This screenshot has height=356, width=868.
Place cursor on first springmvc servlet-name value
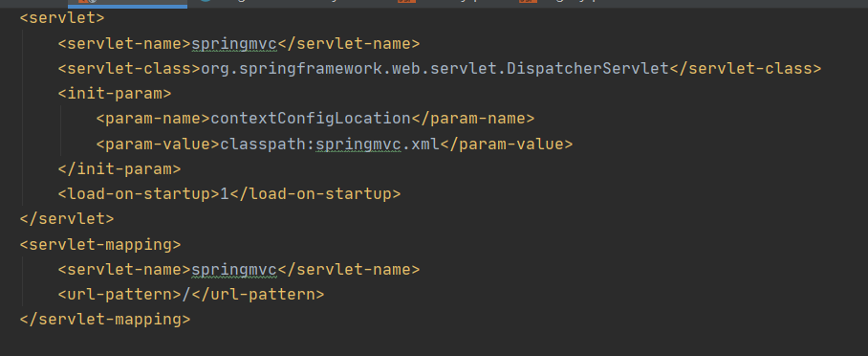234,43
